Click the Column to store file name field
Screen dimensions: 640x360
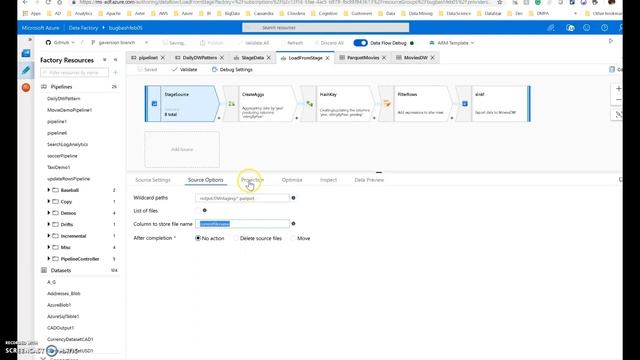click(242, 224)
